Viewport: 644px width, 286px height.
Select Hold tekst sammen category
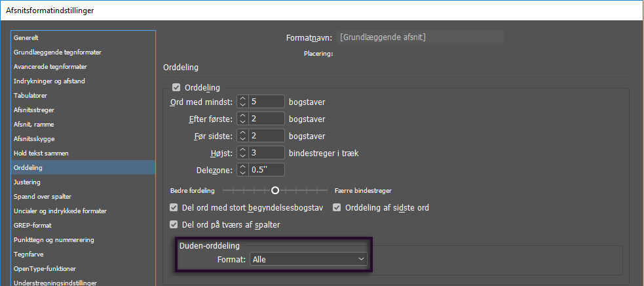(41, 153)
